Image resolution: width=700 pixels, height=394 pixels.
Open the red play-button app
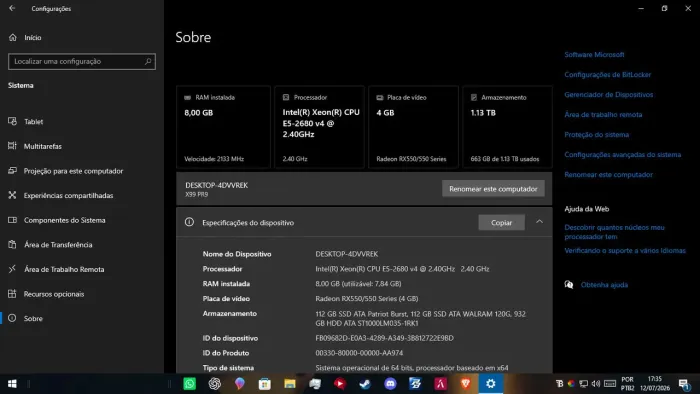pyautogui.click(x=340, y=384)
